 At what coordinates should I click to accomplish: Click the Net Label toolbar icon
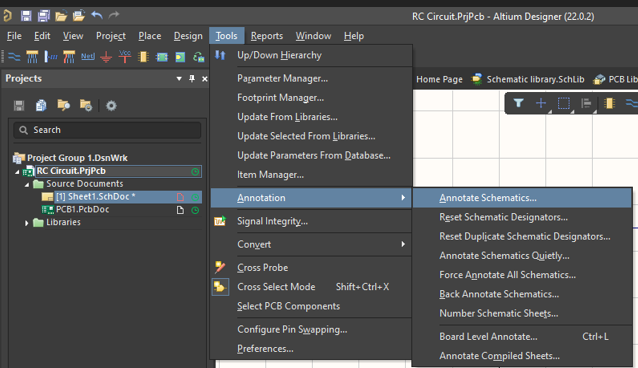pos(87,57)
